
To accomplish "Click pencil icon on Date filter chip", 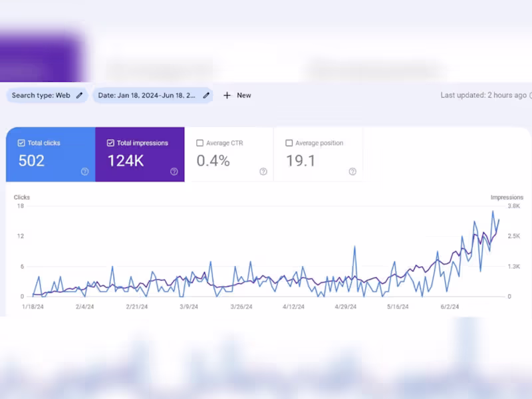I will (206, 95).
